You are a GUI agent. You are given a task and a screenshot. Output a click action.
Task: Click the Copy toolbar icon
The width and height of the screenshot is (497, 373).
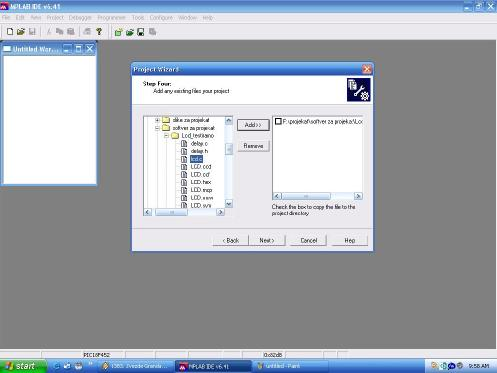60,32
